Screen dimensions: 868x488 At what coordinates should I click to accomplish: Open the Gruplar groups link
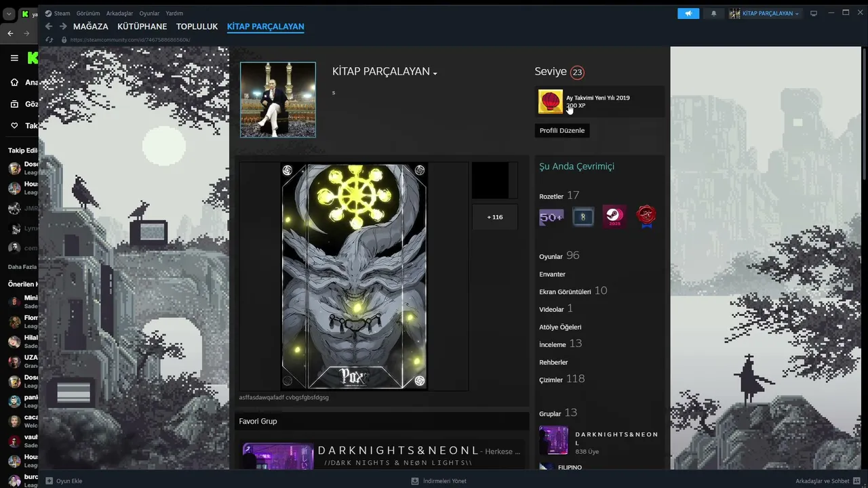tap(558, 413)
